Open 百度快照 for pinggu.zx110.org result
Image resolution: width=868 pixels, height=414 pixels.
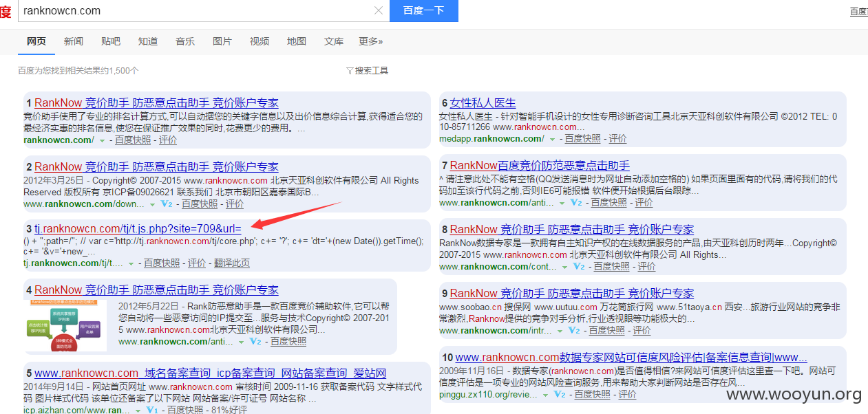593,394
